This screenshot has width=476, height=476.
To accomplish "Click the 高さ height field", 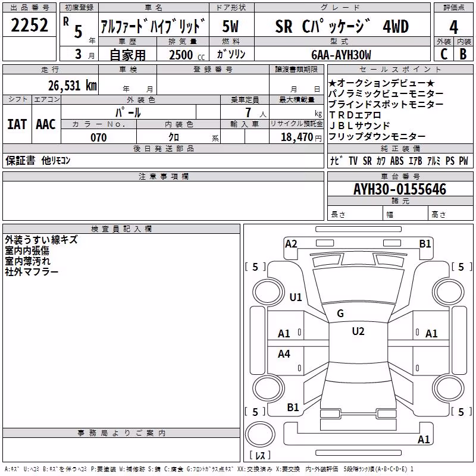I will point(451,214).
